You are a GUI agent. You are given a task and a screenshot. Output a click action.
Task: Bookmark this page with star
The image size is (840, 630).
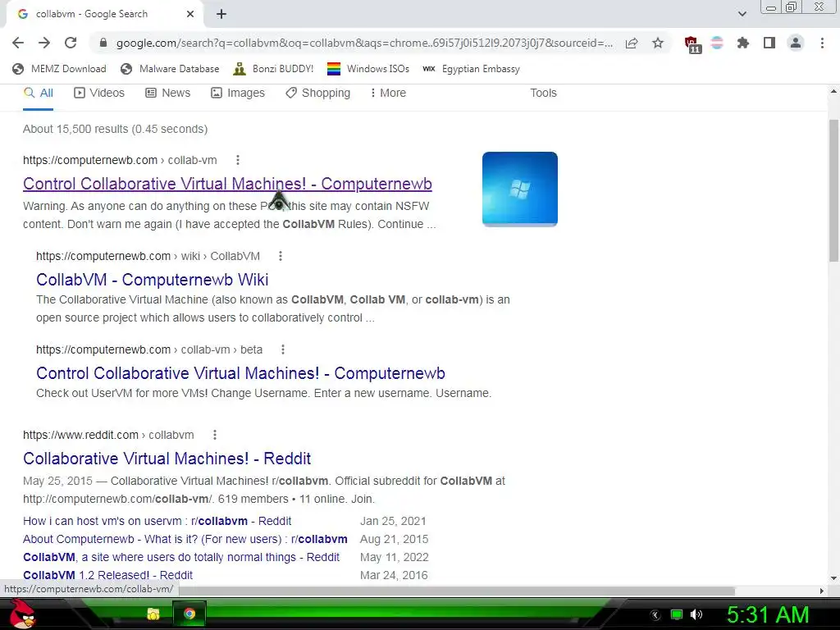[658, 43]
